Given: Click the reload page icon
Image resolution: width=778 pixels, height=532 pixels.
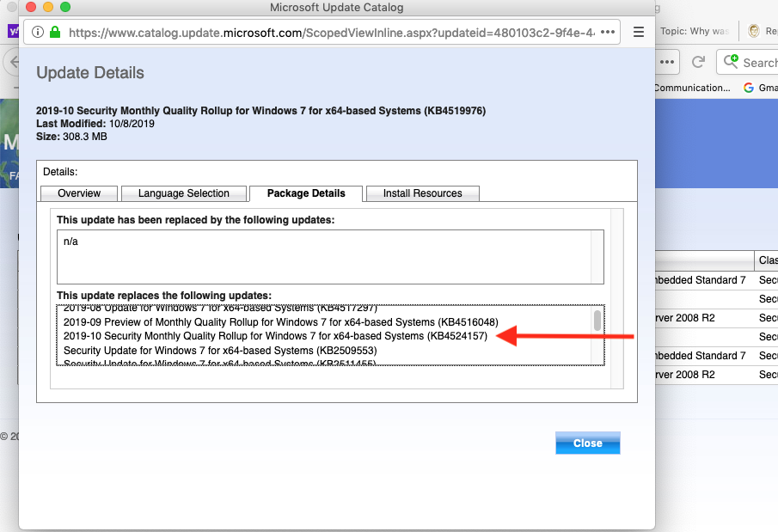Looking at the screenshot, I should (x=699, y=62).
